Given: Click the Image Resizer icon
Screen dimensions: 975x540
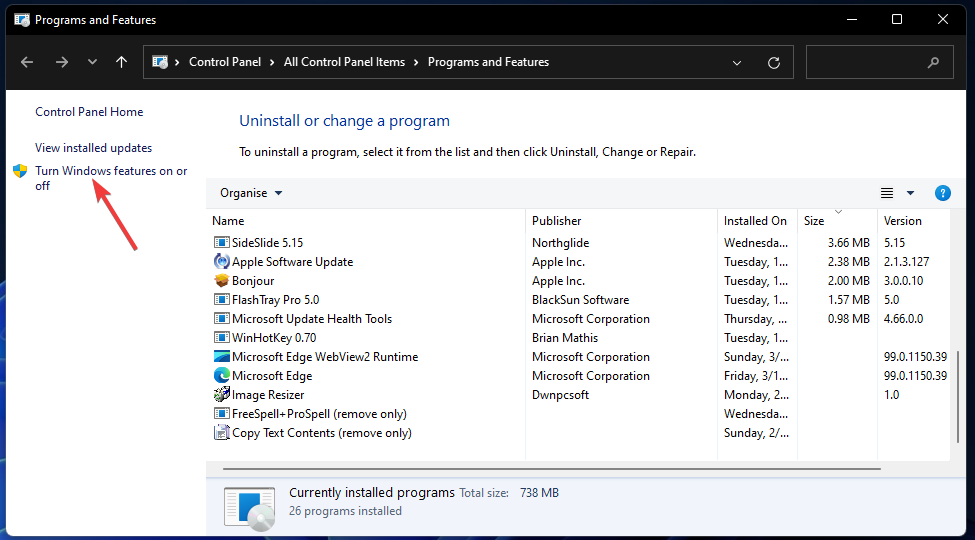Looking at the screenshot, I should 222,395.
